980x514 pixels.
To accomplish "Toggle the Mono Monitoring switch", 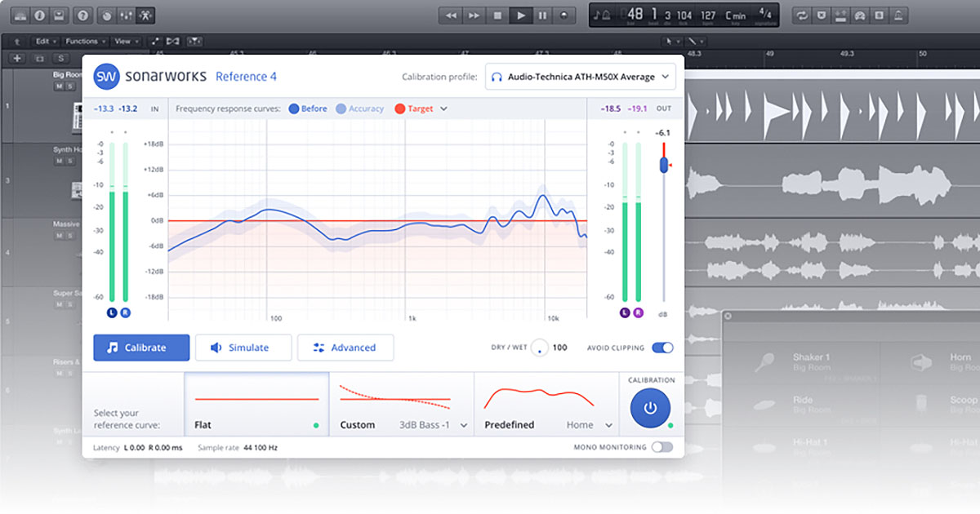I will point(662,447).
